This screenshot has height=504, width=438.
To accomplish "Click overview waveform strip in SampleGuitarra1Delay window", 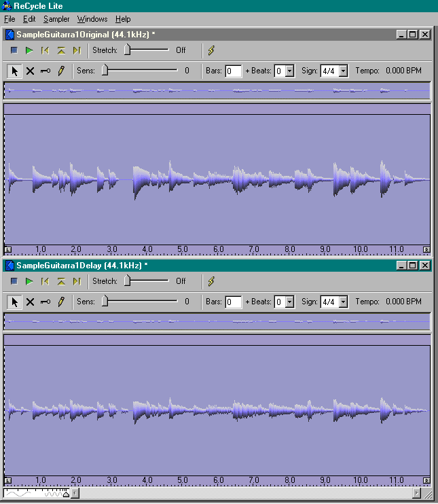I will [x=217, y=321].
